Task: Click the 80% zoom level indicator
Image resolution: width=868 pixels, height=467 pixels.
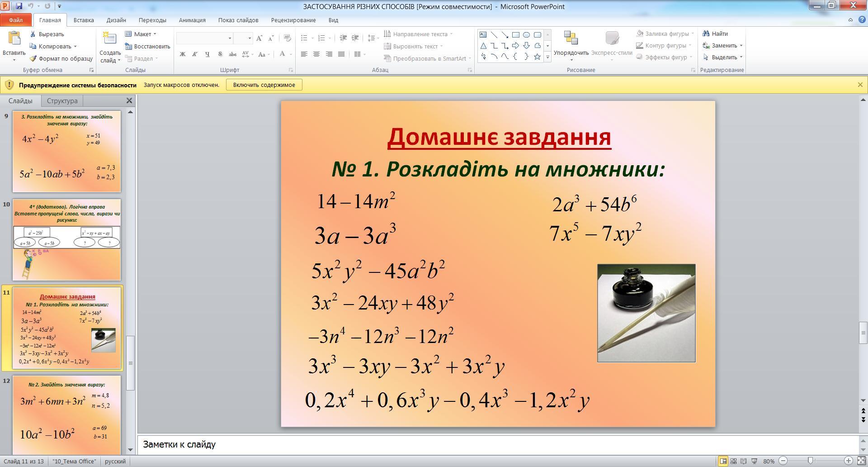Action: 769,461
